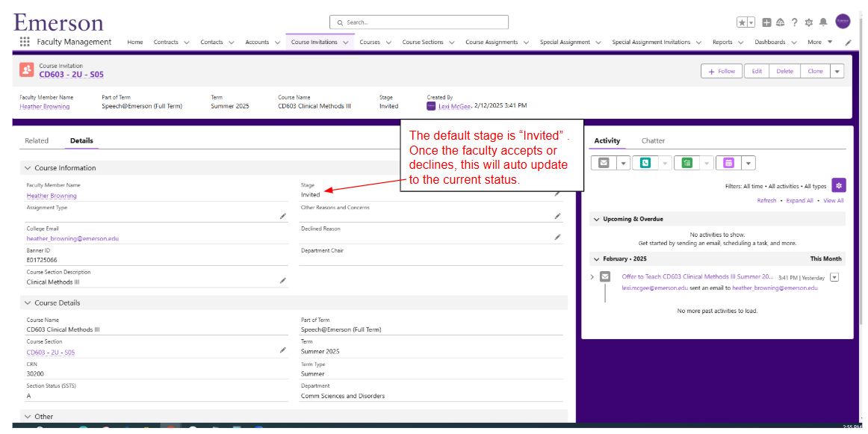Viewport: 868px width, 434px height.
Task: Go to the Home nav tab
Action: 135,42
